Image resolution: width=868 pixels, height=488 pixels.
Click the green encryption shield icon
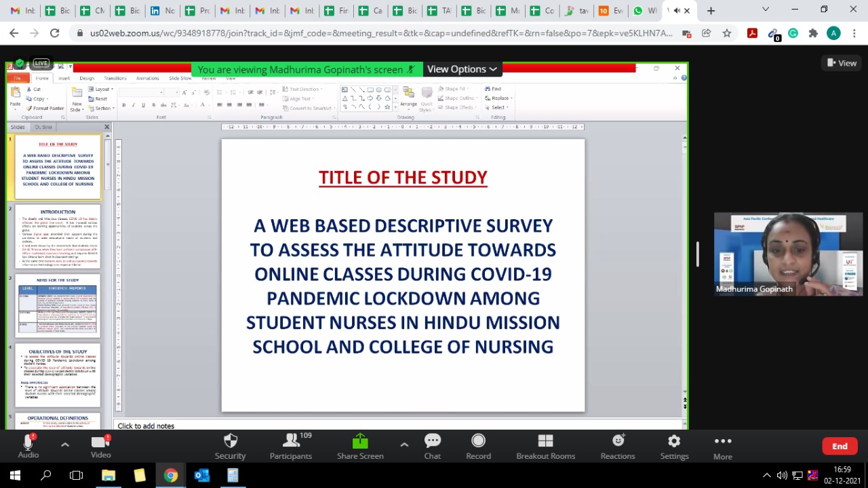click(20, 64)
